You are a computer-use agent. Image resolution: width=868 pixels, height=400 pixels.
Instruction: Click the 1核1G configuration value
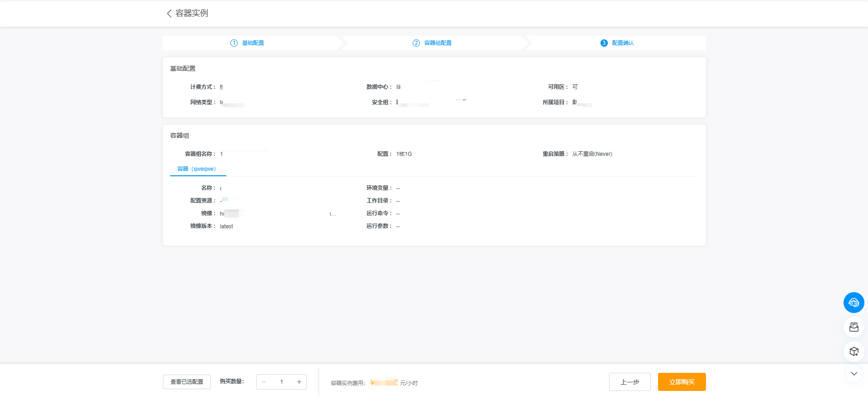(x=404, y=154)
